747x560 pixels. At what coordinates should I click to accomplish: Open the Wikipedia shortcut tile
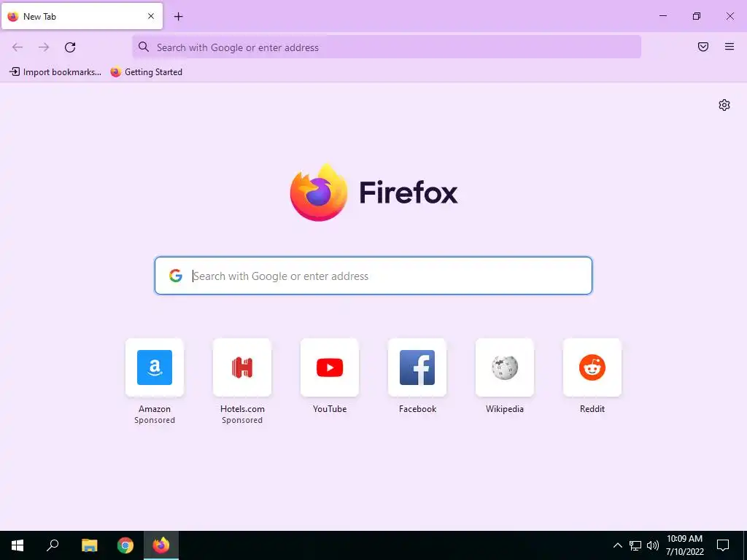[505, 367]
